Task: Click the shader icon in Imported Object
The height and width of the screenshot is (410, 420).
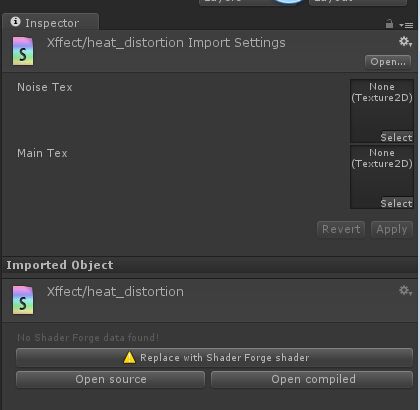Action: pos(23,300)
